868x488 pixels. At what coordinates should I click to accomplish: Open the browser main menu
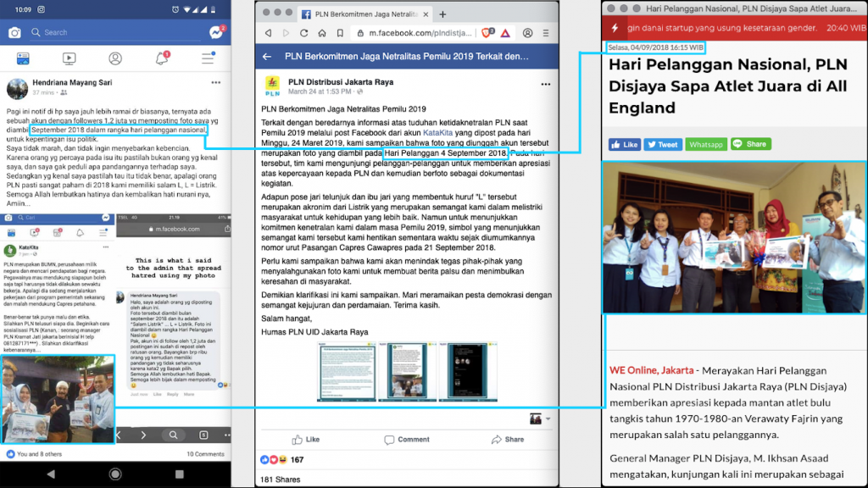click(x=546, y=33)
